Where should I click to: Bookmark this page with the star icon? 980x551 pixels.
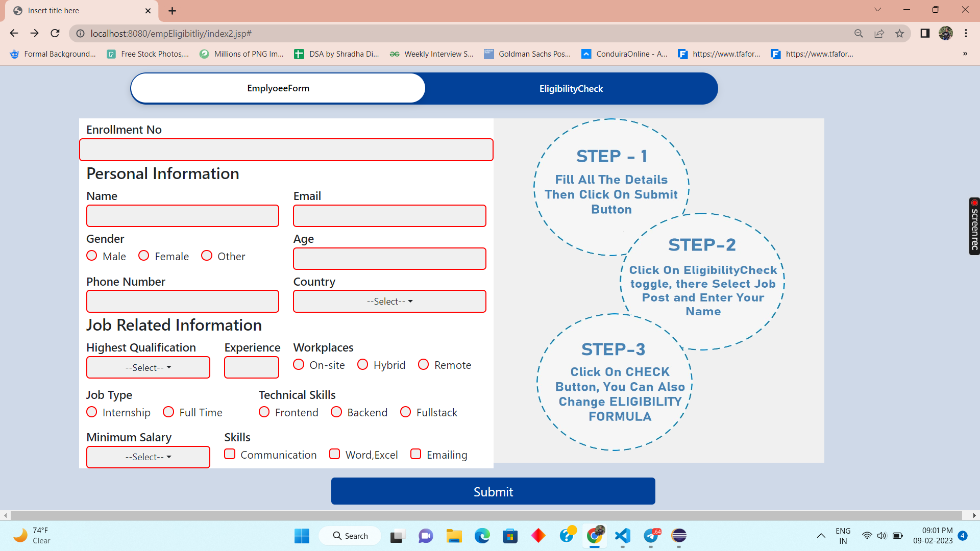[x=899, y=34]
